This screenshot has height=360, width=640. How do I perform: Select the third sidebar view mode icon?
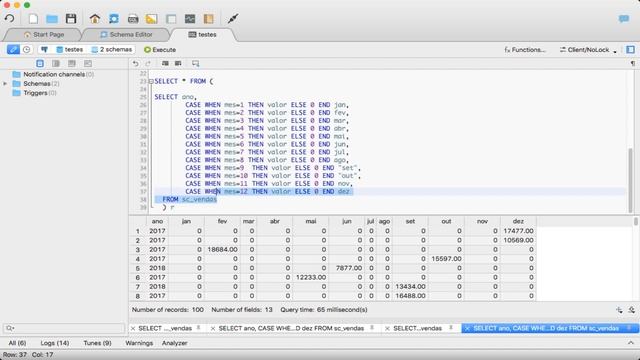pos(72,63)
